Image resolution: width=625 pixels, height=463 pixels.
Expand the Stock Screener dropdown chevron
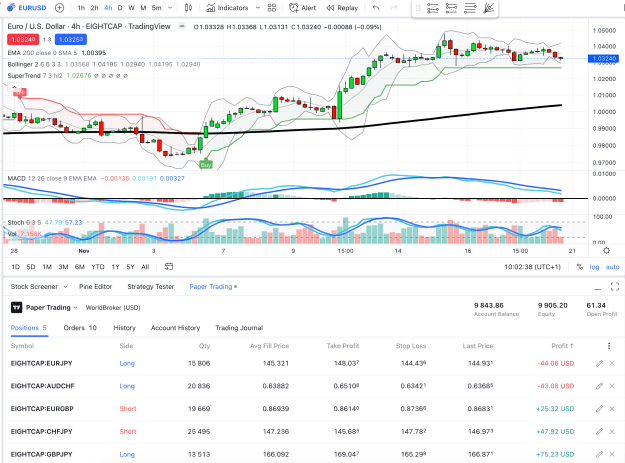(65, 286)
